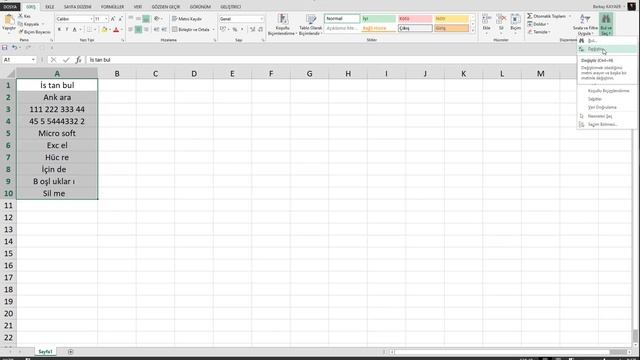Apply the pink Kötü cell style

pos(415,19)
